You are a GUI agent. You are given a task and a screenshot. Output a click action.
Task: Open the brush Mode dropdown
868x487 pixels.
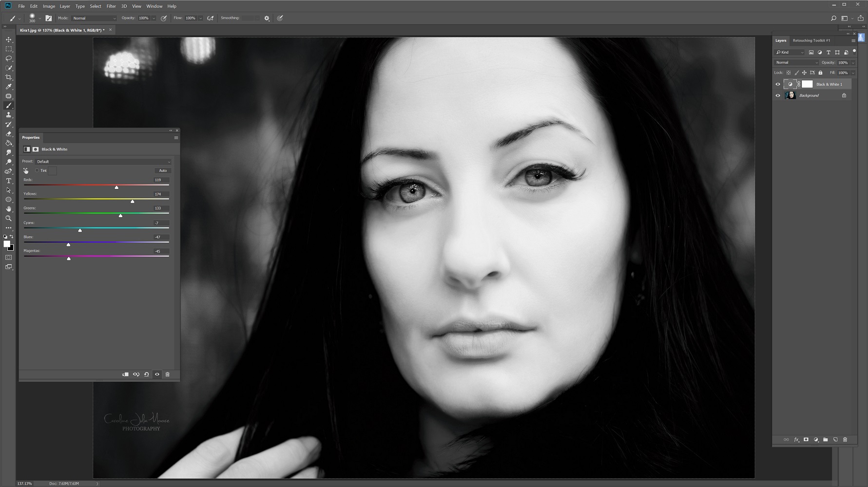coord(94,18)
